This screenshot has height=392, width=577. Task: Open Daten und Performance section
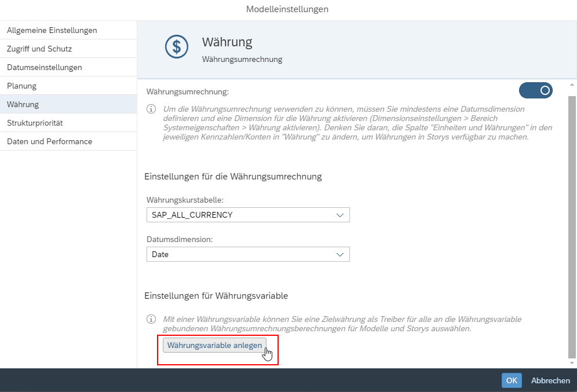[68, 141]
